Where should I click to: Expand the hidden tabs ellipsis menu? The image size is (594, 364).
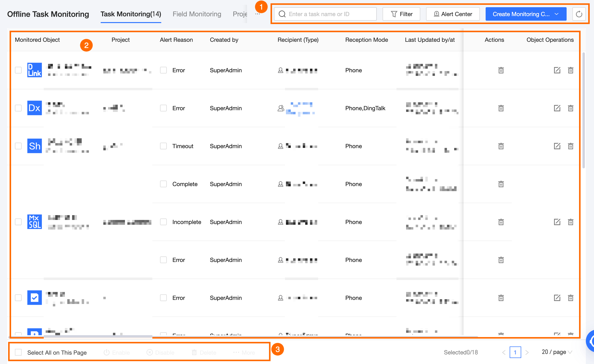point(257,14)
